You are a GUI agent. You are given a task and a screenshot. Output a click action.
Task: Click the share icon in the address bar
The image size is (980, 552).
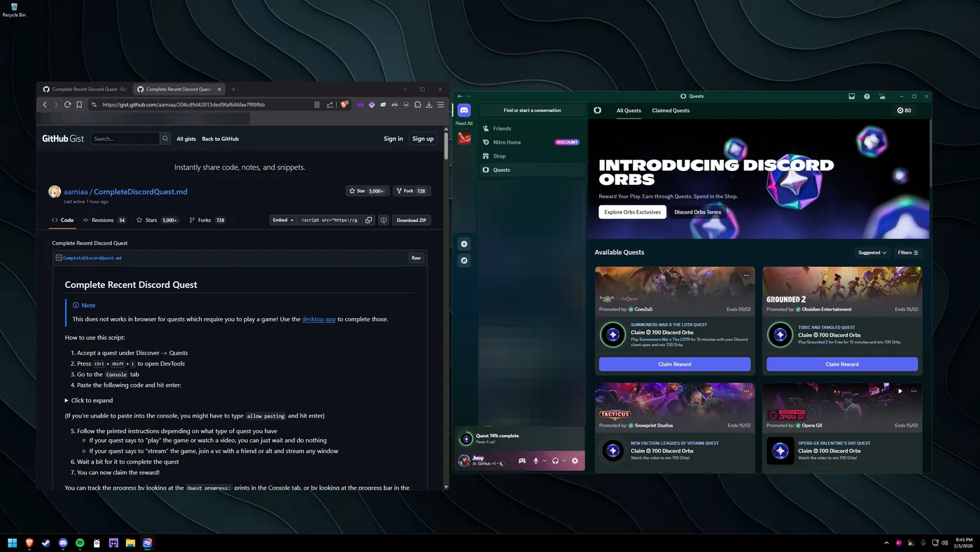coord(330,104)
